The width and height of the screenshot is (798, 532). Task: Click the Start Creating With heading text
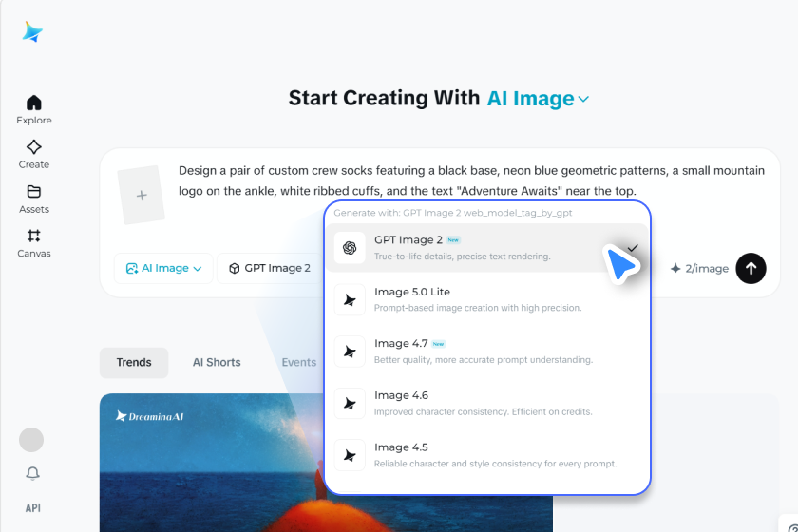click(384, 98)
